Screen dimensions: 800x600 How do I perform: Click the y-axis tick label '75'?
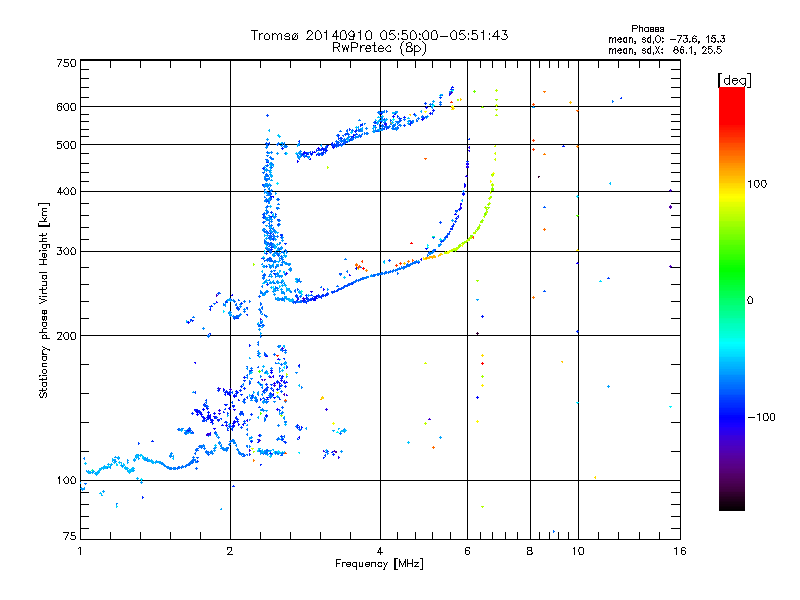tap(69, 536)
